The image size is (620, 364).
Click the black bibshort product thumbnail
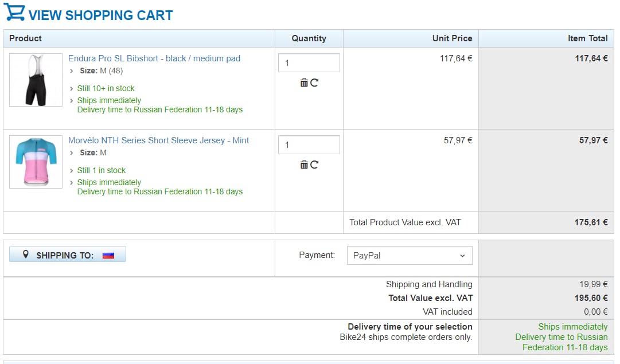point(36,80)
